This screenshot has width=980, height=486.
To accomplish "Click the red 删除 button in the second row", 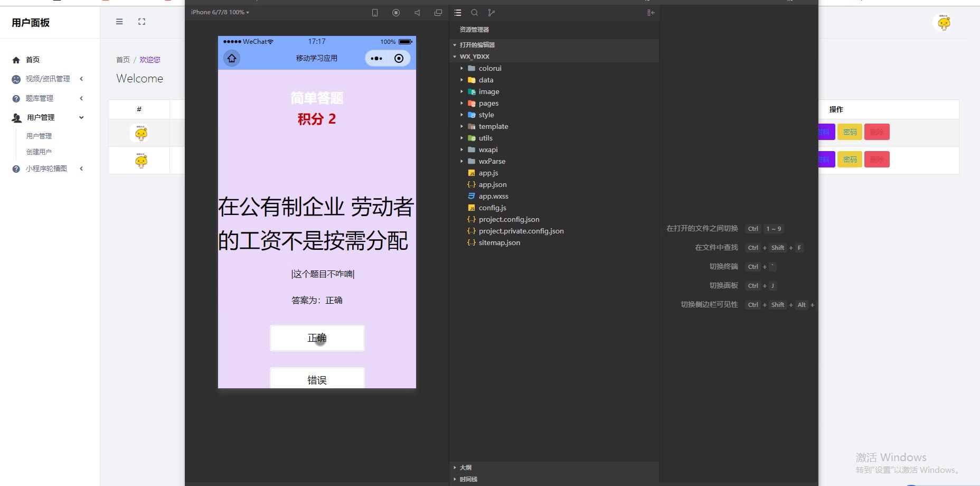I will 877,160.
